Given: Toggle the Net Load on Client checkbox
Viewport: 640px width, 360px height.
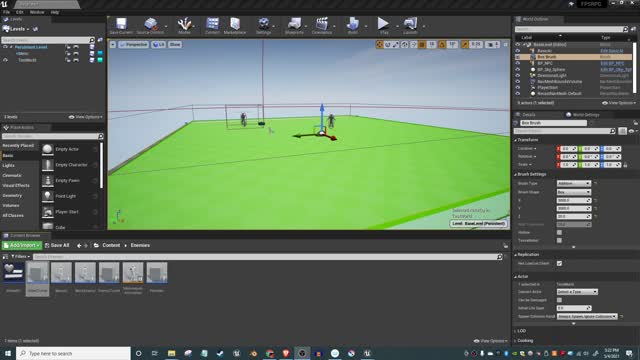Looking at the screenshot, I should 560,264.
